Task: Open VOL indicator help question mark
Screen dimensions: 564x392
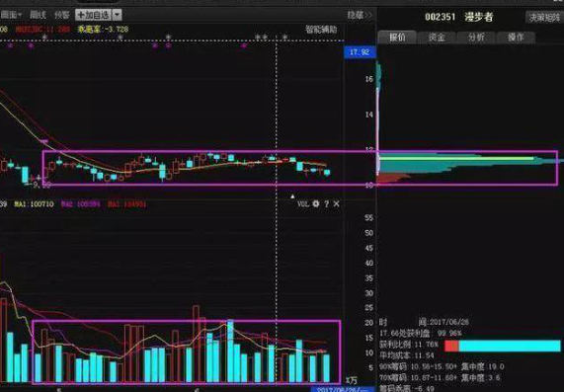Action: 326,204
